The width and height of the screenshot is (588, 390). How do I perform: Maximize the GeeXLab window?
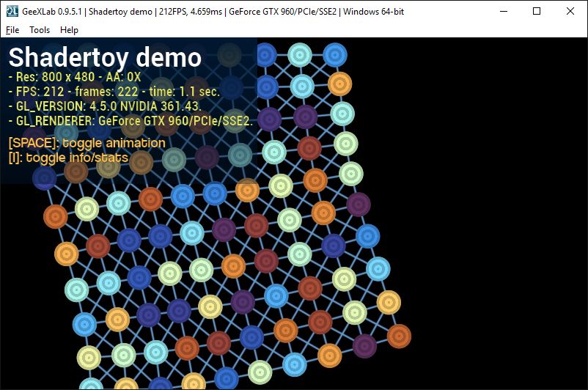pos(537,11)
